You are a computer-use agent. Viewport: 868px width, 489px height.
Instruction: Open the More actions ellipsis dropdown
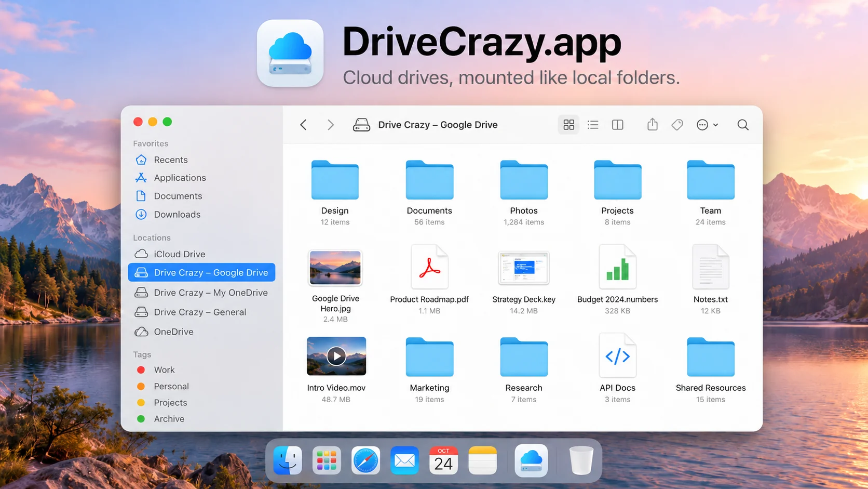pyautogui.click(x=707, y=125)
